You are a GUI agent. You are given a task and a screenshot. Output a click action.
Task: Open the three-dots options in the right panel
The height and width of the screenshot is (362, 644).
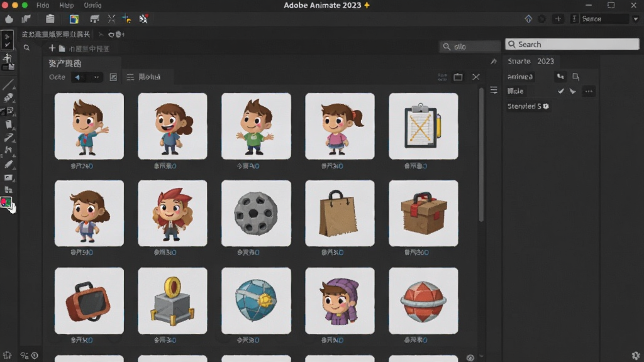(x=589, y=91)
